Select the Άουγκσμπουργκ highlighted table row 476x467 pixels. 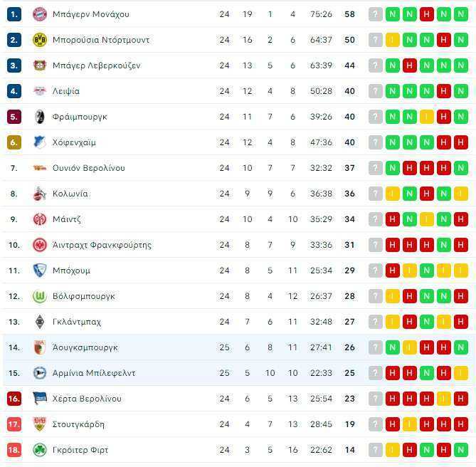point(238,347)
